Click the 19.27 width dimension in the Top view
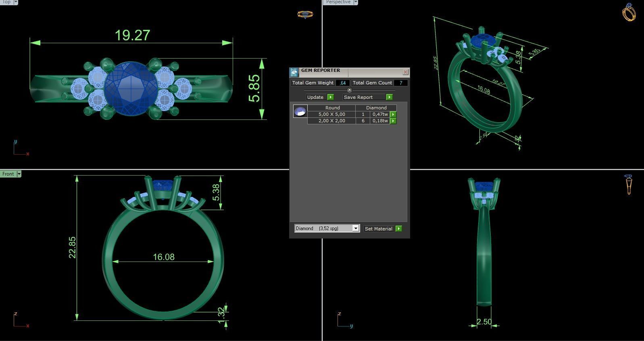This screenshot has width=644, height=341. [132, 36]
